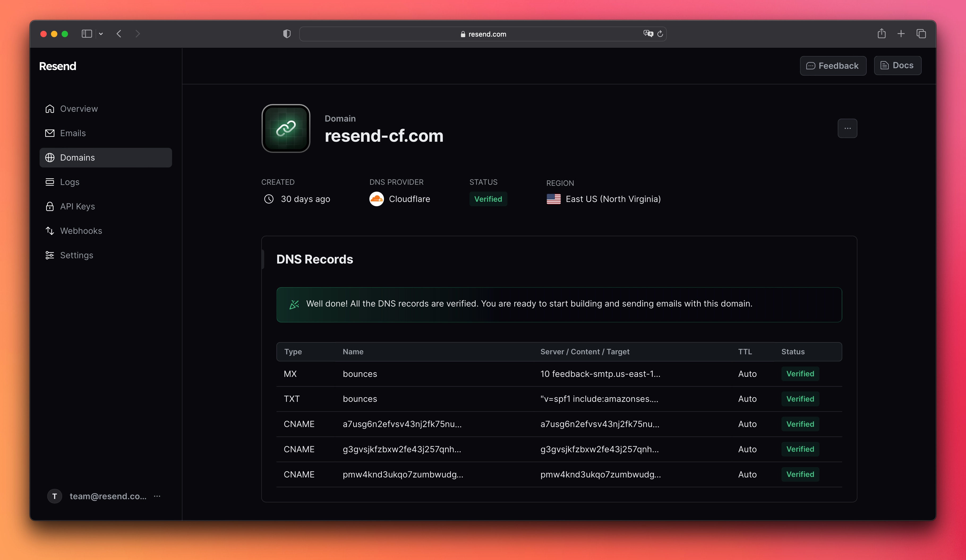
Task: Reload the page with refresh icon
Action: [x=660, y=34]
